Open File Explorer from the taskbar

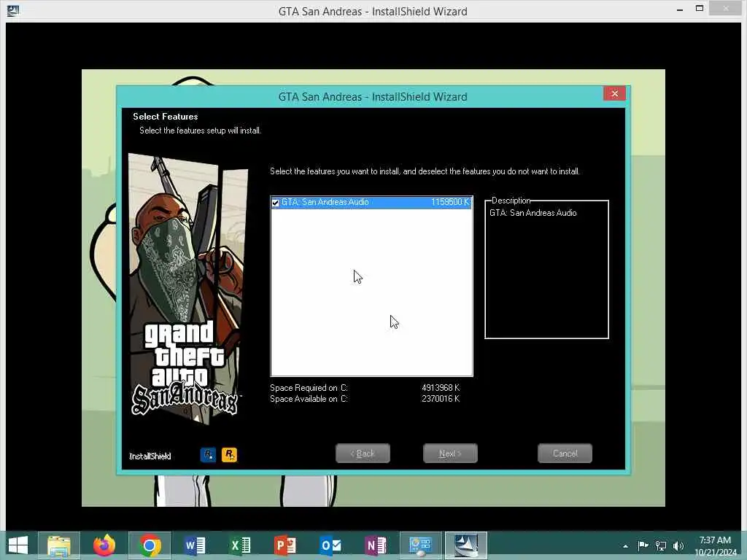[59, 545]
